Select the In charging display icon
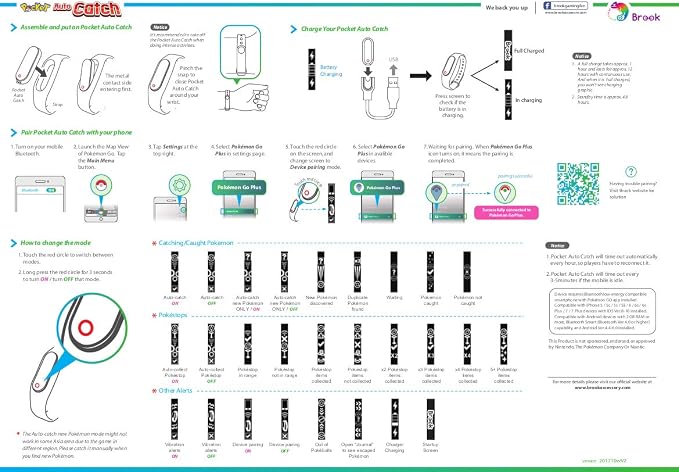This screenshot has width=679, height=472. point(508,100)
